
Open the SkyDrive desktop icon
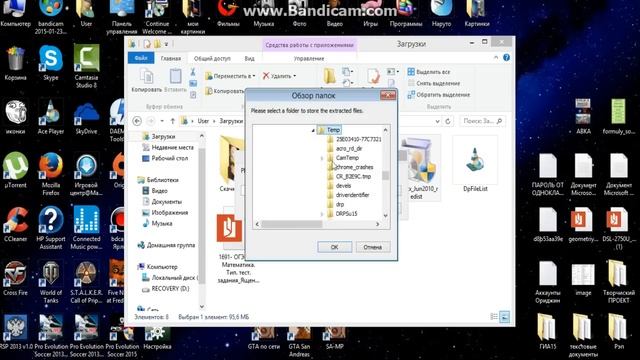tap(86, 118)
